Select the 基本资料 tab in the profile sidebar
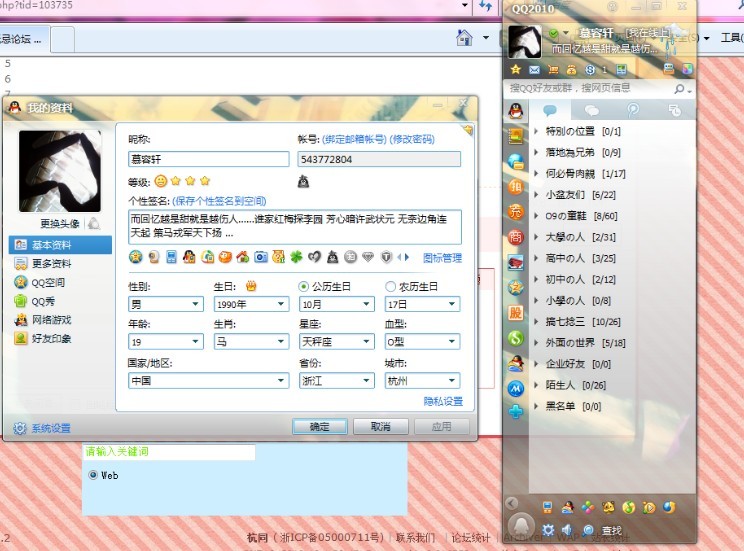 [60, 245]
